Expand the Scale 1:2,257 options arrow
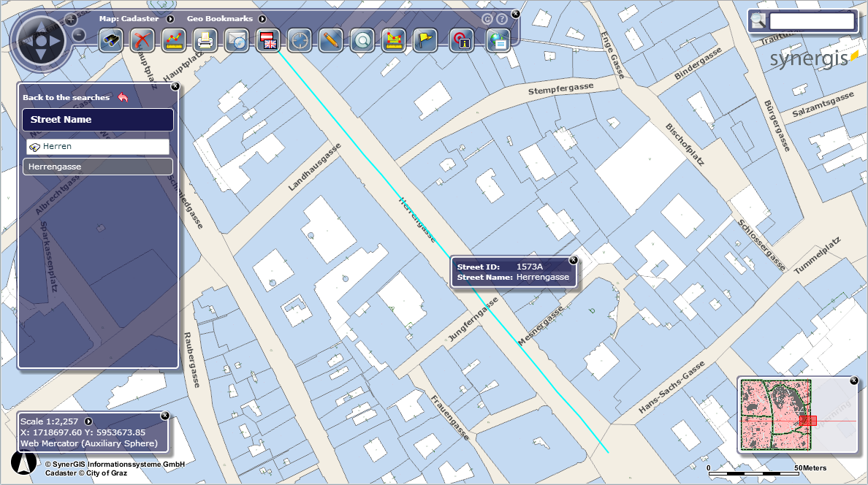 (87, 421)
